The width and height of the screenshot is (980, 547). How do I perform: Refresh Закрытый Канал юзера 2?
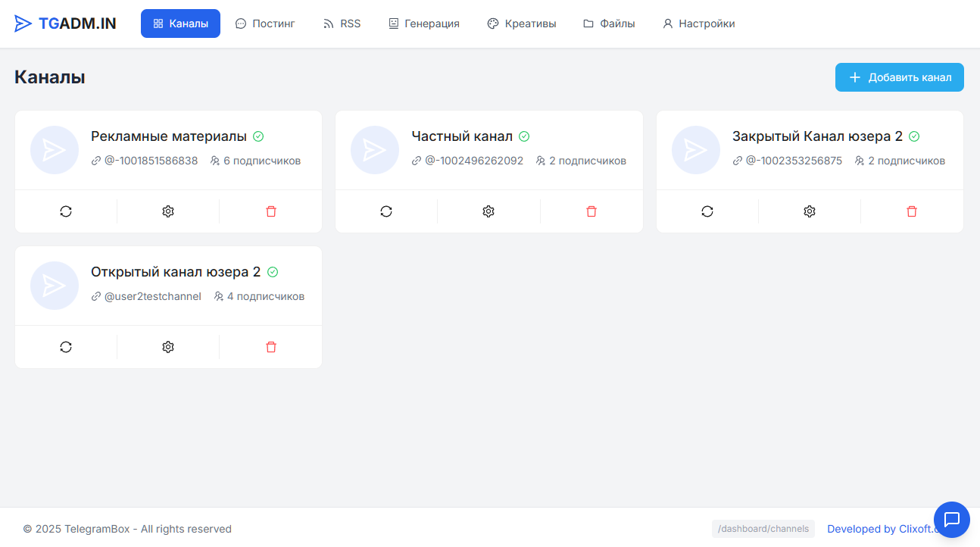[x=707, y=211]
